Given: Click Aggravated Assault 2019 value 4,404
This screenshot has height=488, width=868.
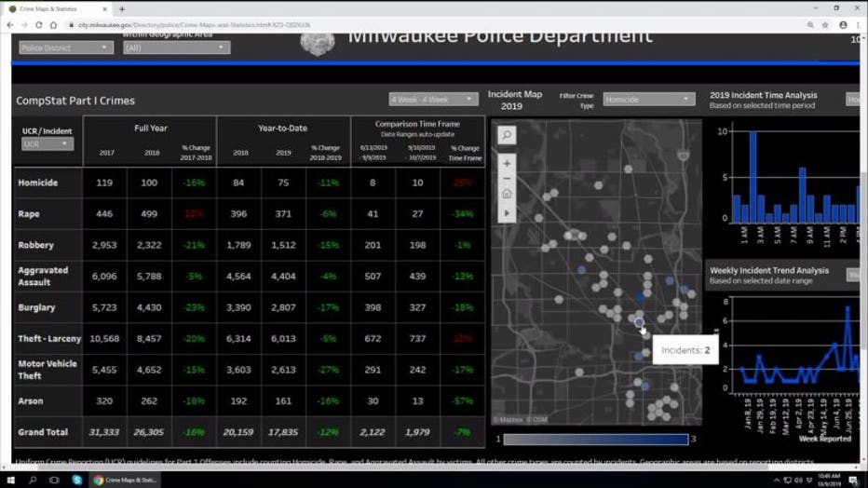Looking at the screenshot, I should pos(283,276).
